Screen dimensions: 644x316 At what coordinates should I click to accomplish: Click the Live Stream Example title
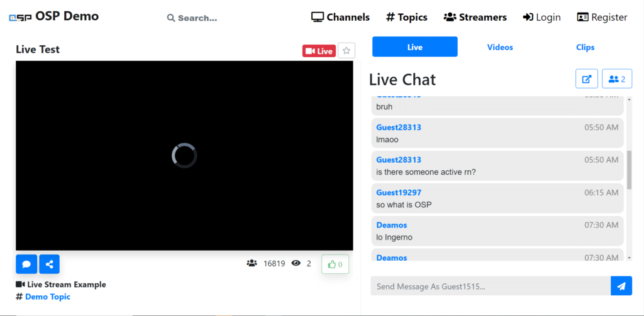pyautogui.click(x=67, y=285)
